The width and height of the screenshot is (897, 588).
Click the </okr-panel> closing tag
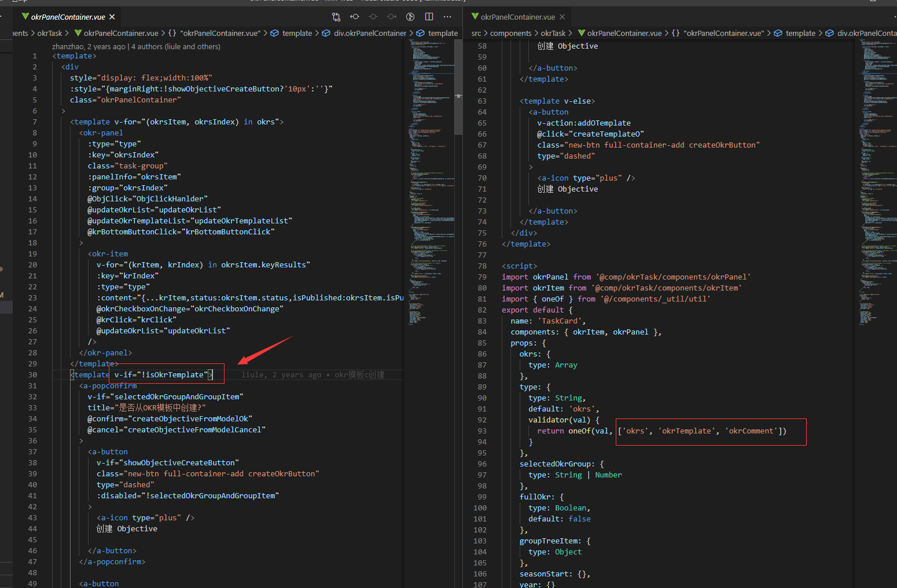point(105,352)
